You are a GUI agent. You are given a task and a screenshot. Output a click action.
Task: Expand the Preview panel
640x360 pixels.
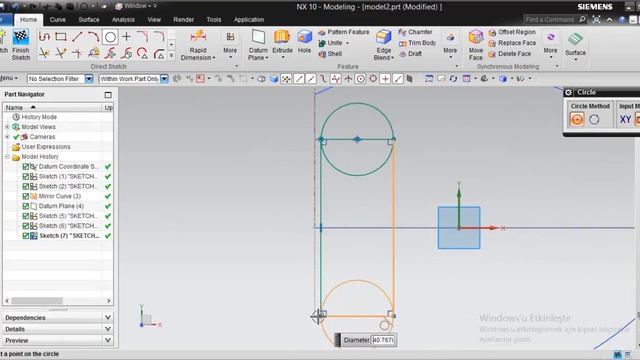pyautogui.click(x=108, y=340)
